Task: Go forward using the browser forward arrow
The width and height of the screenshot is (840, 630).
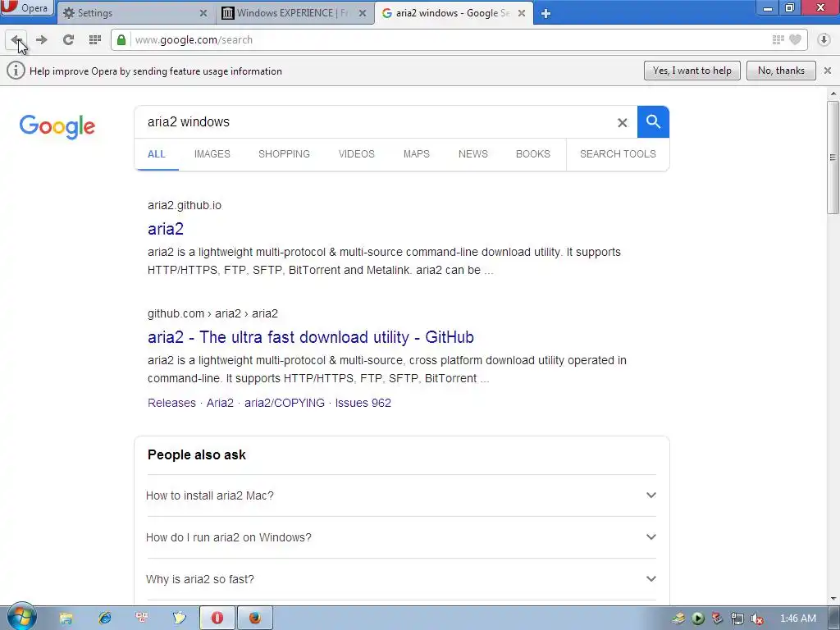Action: 42,39
